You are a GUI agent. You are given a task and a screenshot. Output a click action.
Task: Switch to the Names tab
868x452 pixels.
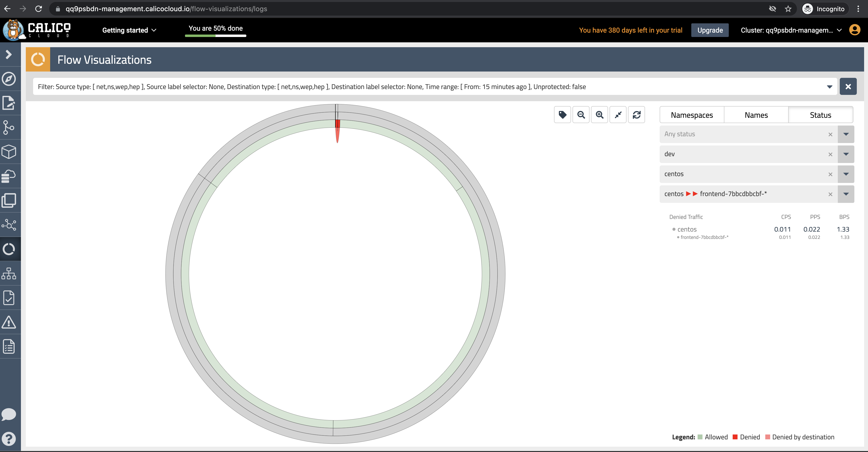pyautogui.click(x=756, y=115)
